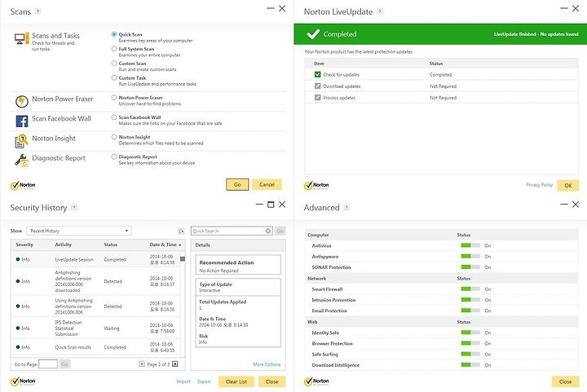Click the Diagnostic Report wrench icon
587x392 pixels.
(22, 161)
